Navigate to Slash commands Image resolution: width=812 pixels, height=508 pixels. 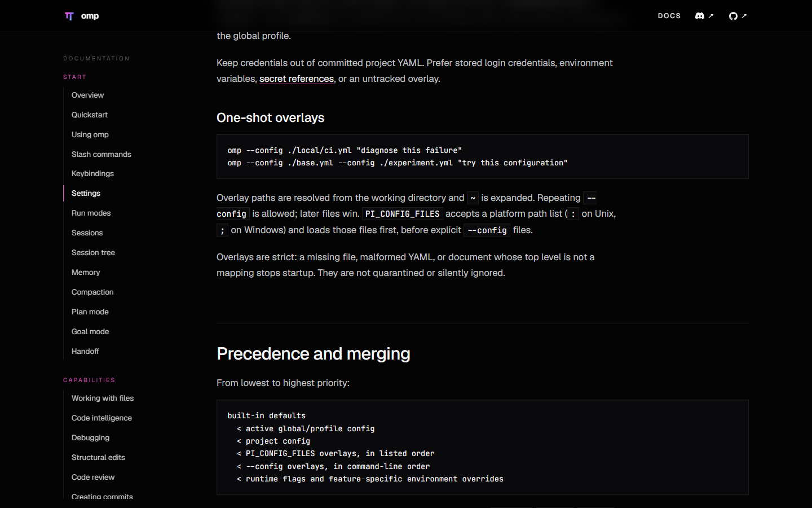tap(101, 154)
